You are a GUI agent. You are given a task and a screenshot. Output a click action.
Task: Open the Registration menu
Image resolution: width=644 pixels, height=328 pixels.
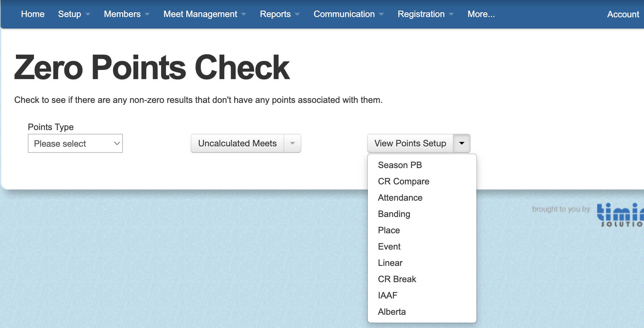tap(425, 14)
